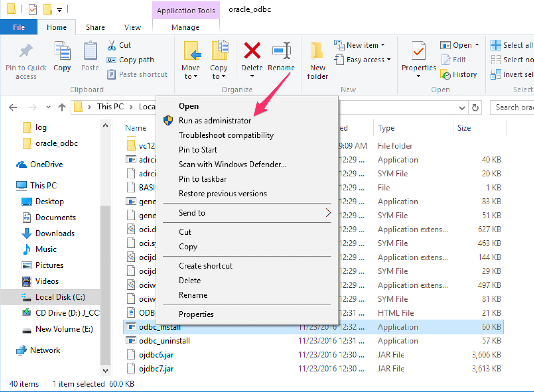Open Downloads in the navigation pane
Viewport: 534px width, 392px height.
pos(48,233)
